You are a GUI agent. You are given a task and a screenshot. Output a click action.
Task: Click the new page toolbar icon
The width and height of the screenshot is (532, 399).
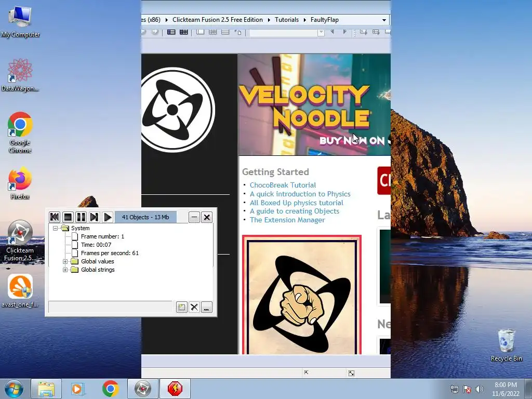pyautogui.click(x=238, y=32)
